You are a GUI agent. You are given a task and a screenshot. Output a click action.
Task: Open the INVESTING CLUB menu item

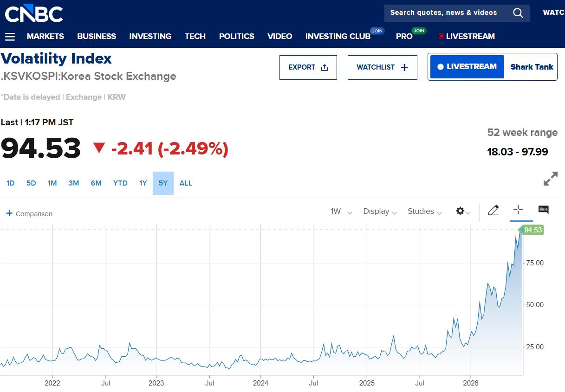click(338, 36)
